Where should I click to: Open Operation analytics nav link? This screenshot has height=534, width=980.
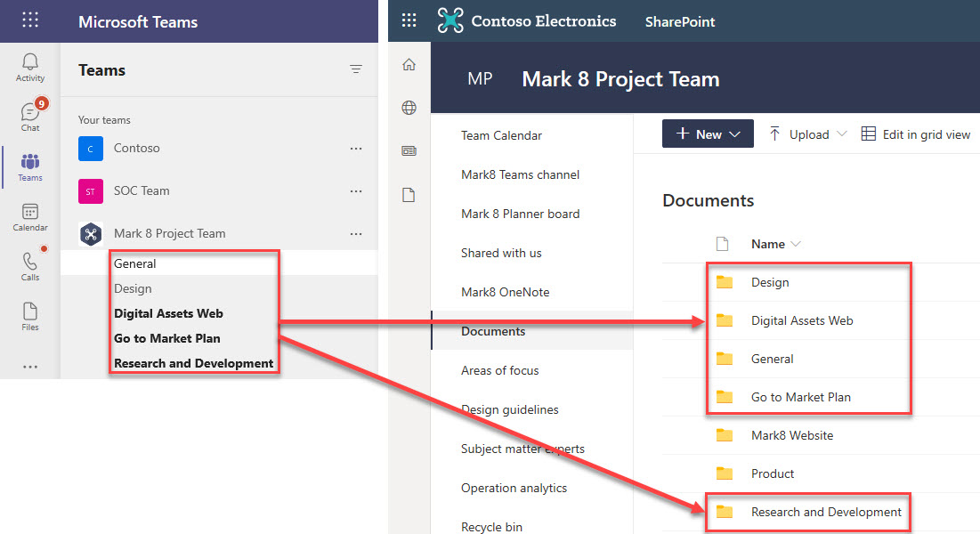[x=514, y=488]
